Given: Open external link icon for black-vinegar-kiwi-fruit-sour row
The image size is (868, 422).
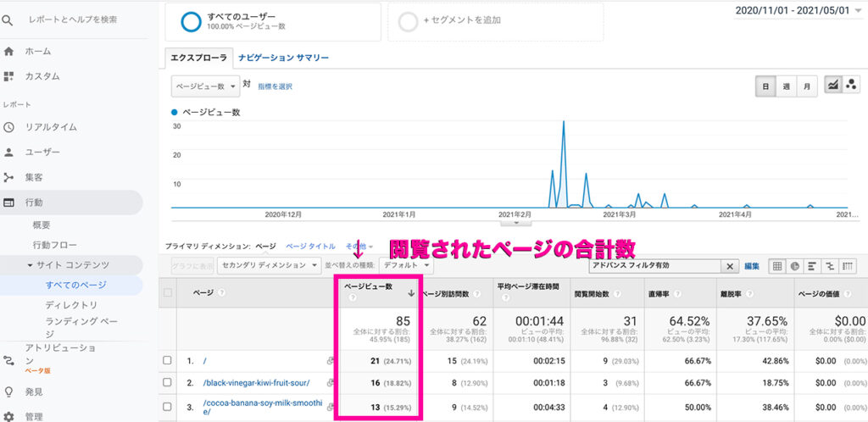Looking at the screenshot, I should point(331,383).
